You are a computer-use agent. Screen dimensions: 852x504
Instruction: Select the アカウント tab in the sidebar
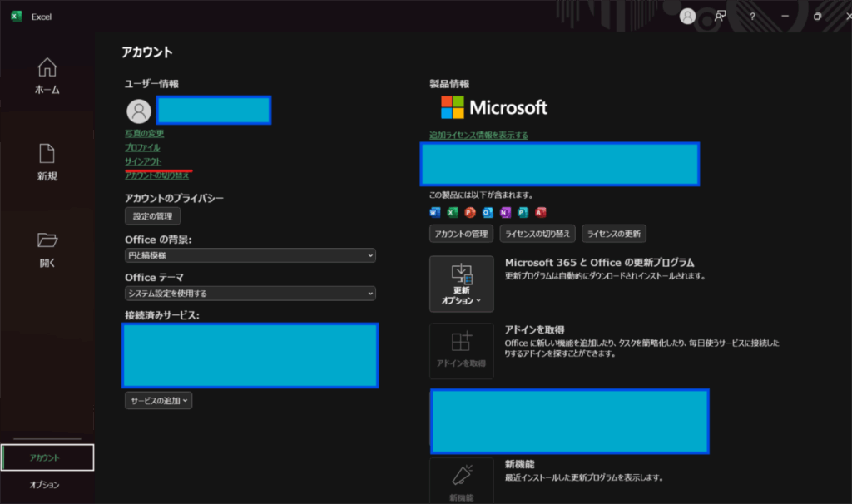coord(47,457)
